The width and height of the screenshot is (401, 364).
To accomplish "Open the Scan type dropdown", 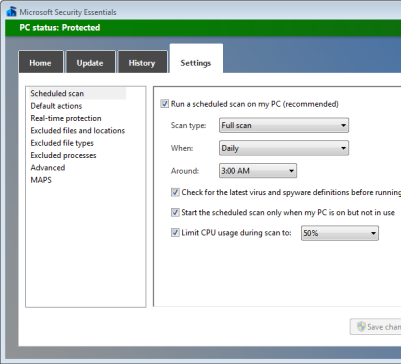I will [284, 125].
